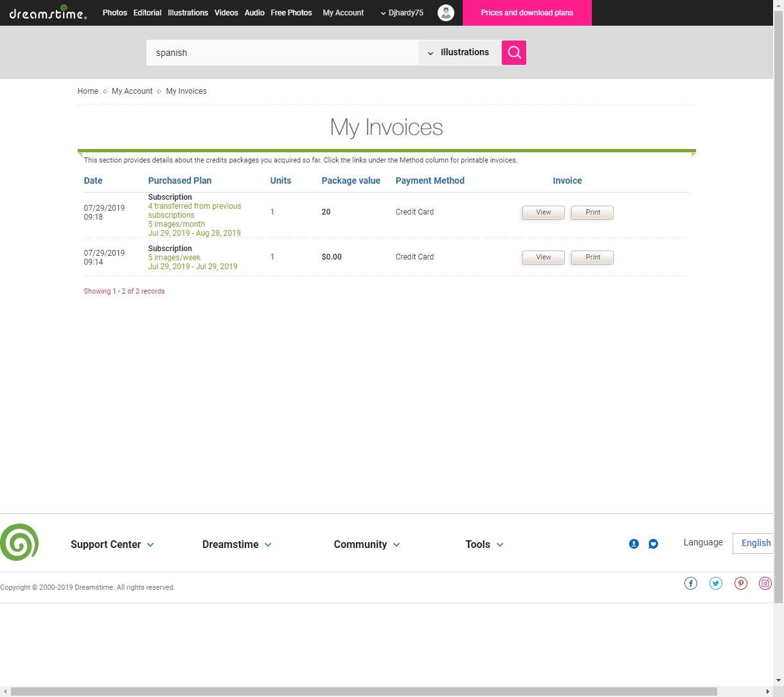Open the user profile avatar icon
This screenshot has height=697, width=784.
point(446,13)
